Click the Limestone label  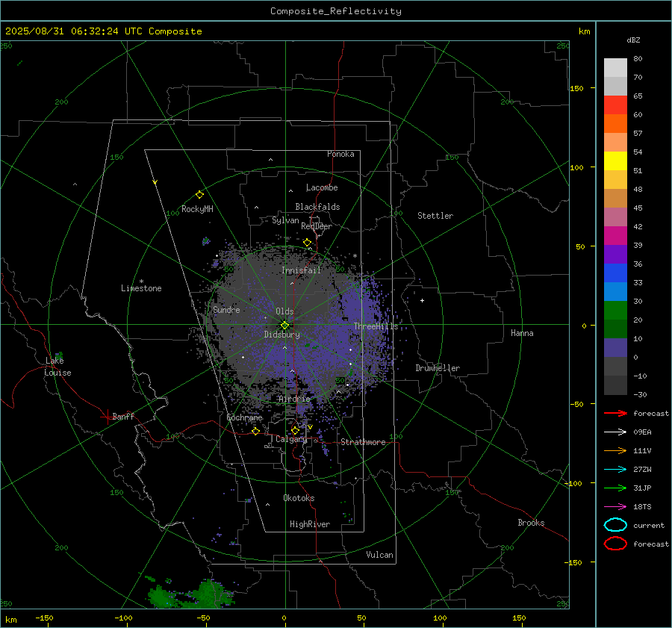click(141, 288)
